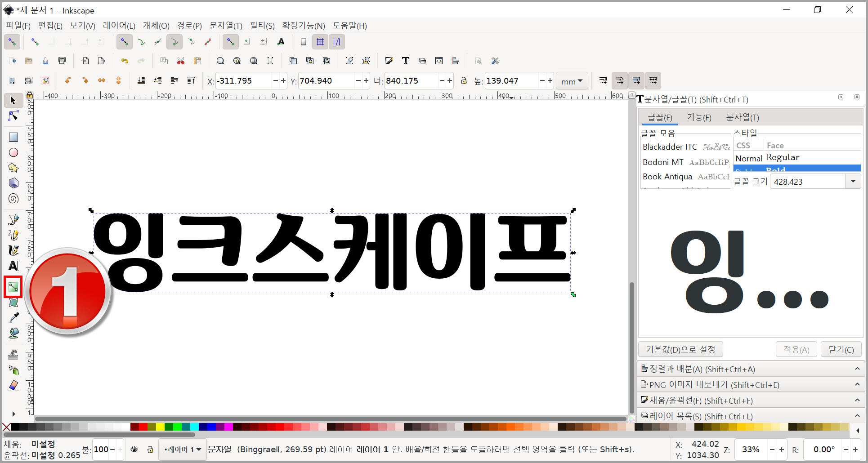
Task: Select the Node edit tool
Action: [13, 116]
